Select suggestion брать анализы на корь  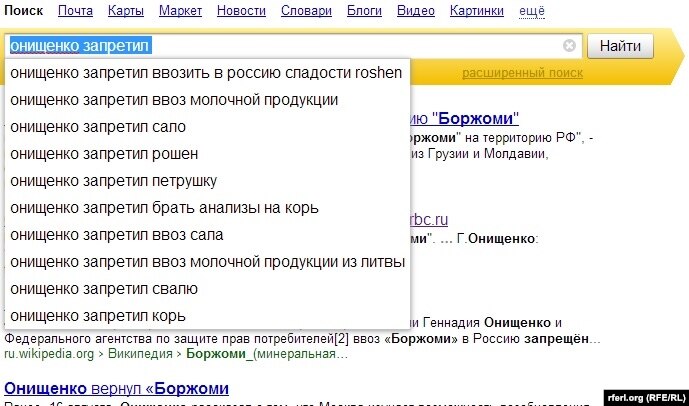click(x=164, y=208)
